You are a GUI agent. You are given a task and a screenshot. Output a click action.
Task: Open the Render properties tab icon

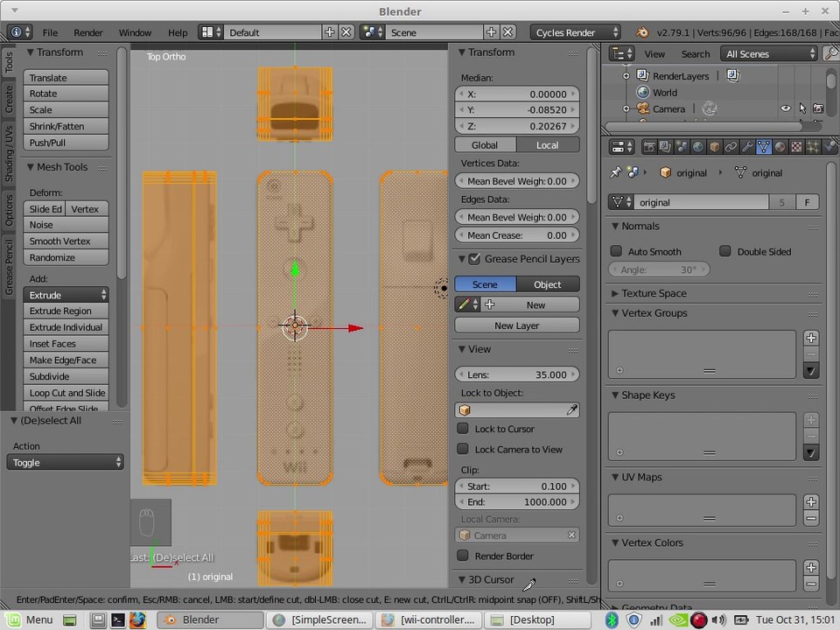[648, 146]
